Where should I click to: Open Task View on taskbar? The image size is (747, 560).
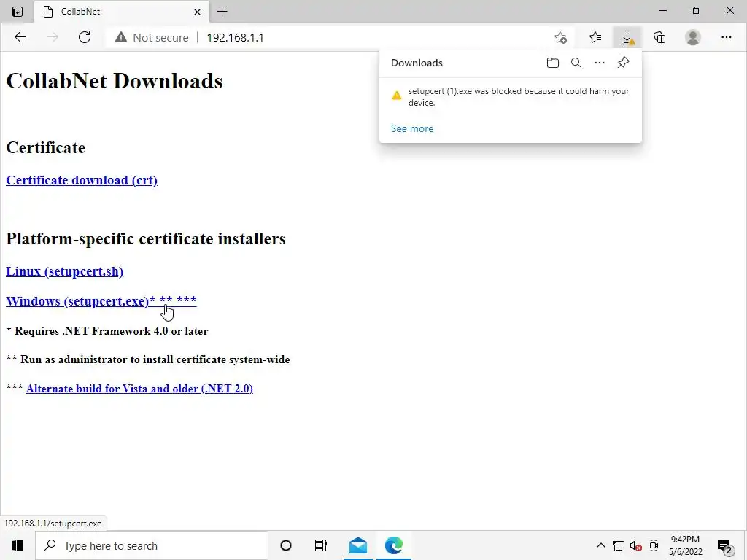point(321,545)
